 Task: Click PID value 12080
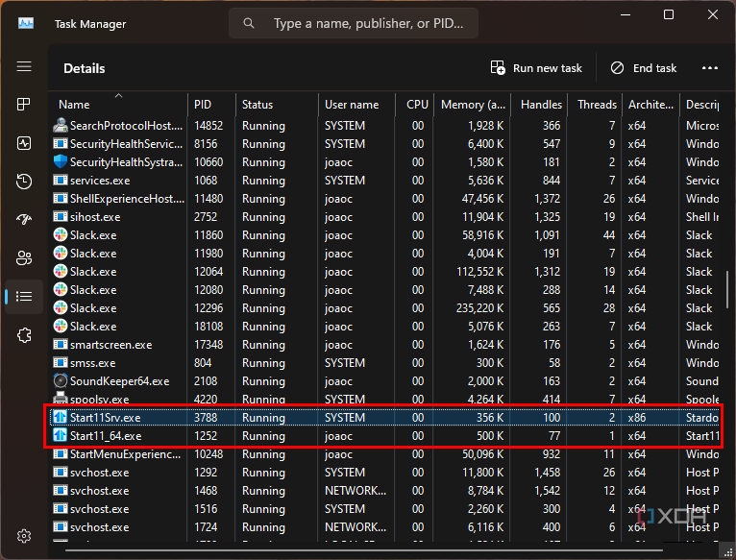[x=209, y=290]
